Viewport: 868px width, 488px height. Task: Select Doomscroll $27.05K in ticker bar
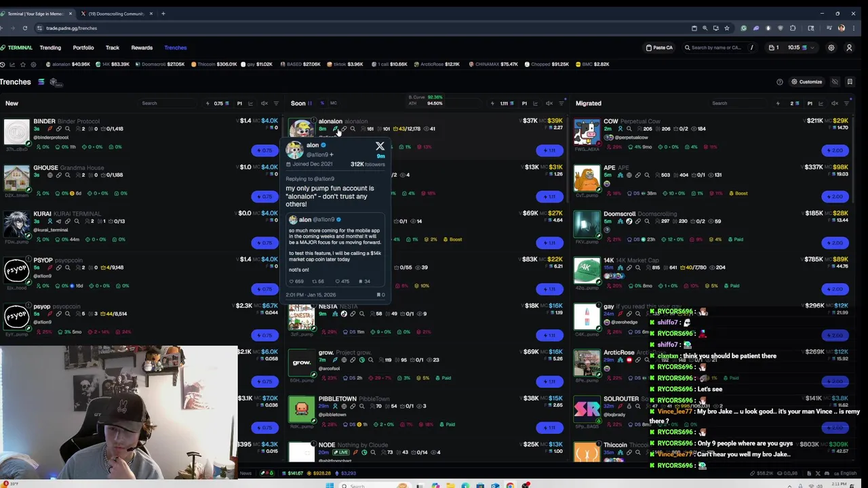click(160, 64)
